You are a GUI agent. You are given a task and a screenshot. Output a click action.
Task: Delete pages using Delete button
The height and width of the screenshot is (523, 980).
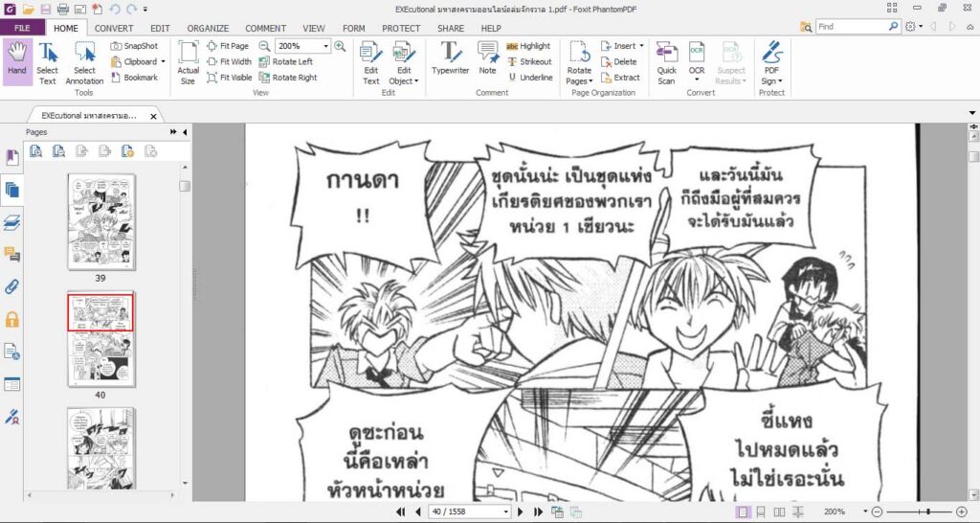619,61
